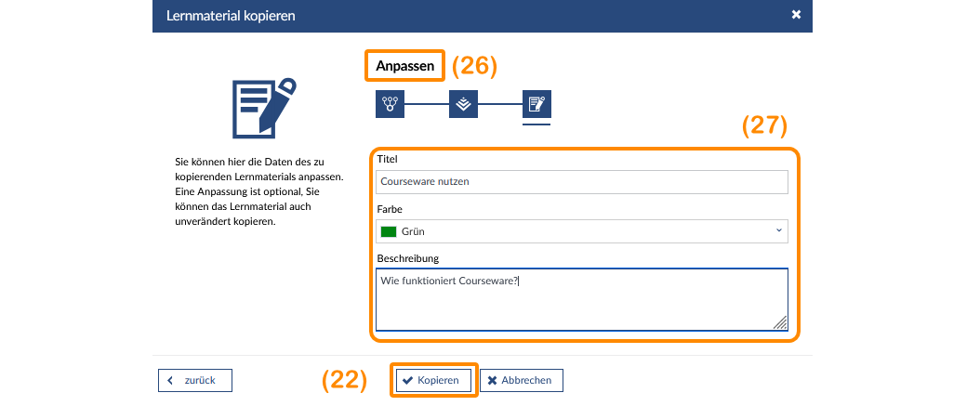
Task: Click the Farbe field label
Action: (x=390, y=209)
